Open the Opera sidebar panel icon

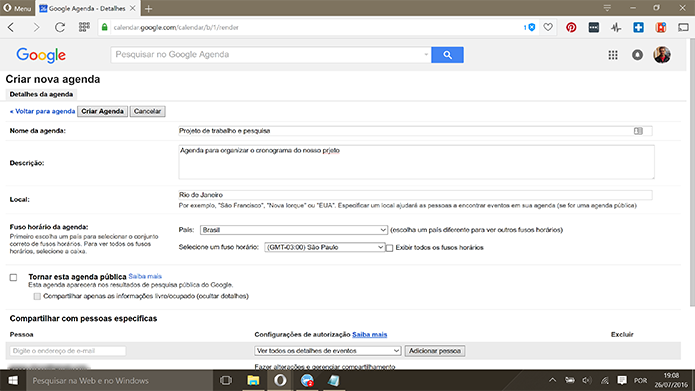point(683,27)
